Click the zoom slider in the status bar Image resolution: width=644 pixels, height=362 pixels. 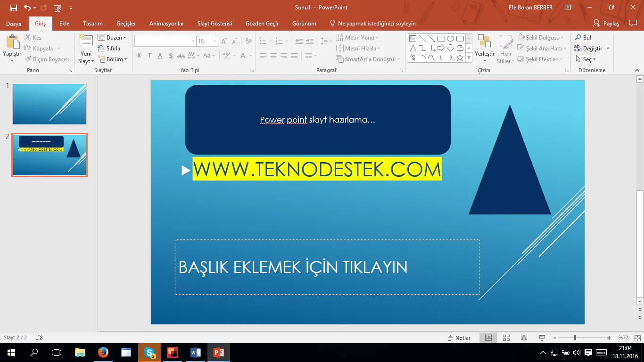point(575,338)
